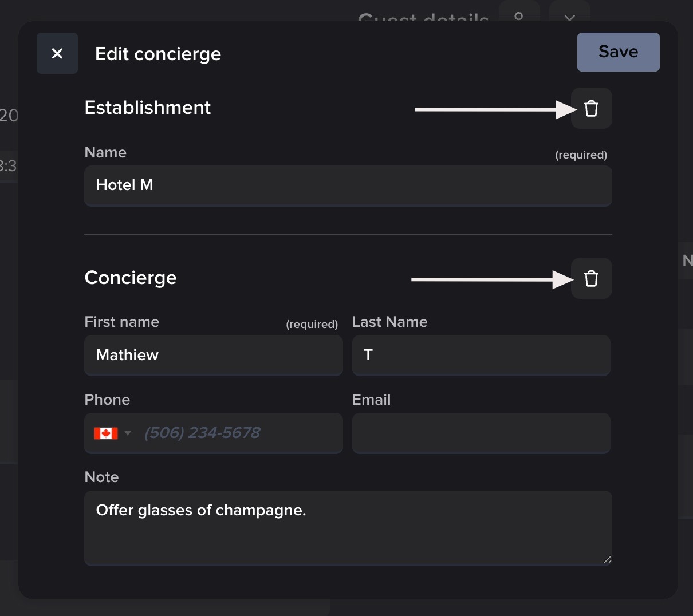Open the phone country code dropdown arrow
Screen dimensions: 693x616
(128, 433)
